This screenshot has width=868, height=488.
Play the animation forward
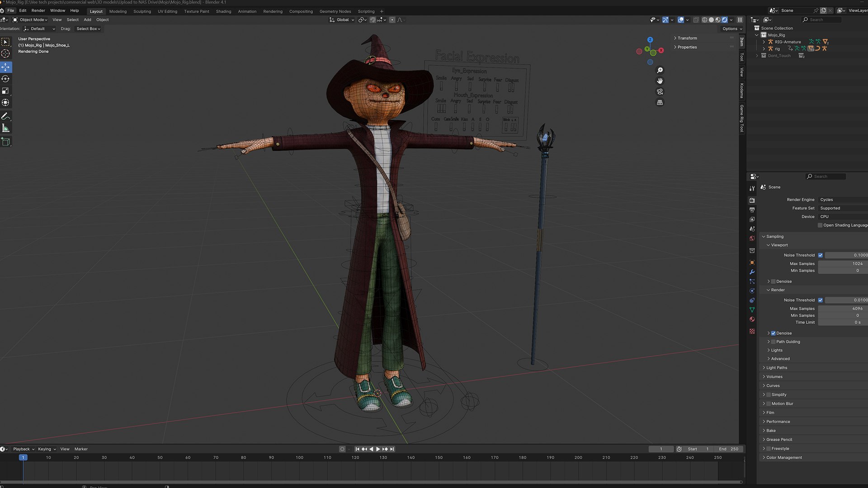tap(378, 449)
